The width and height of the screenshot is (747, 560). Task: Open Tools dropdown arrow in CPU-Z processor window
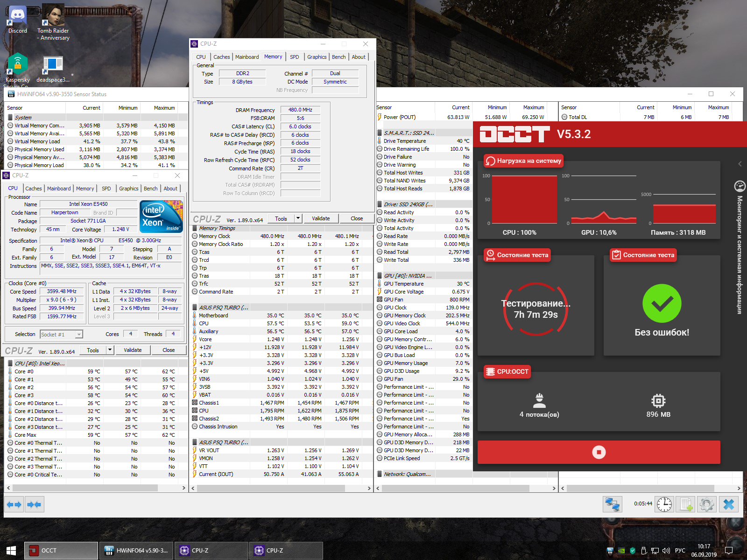pyautogui.click(x=110, y=350)
